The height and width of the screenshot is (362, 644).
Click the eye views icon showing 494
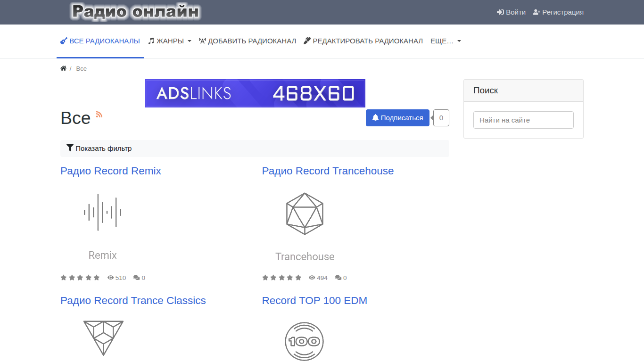point(312,278)
